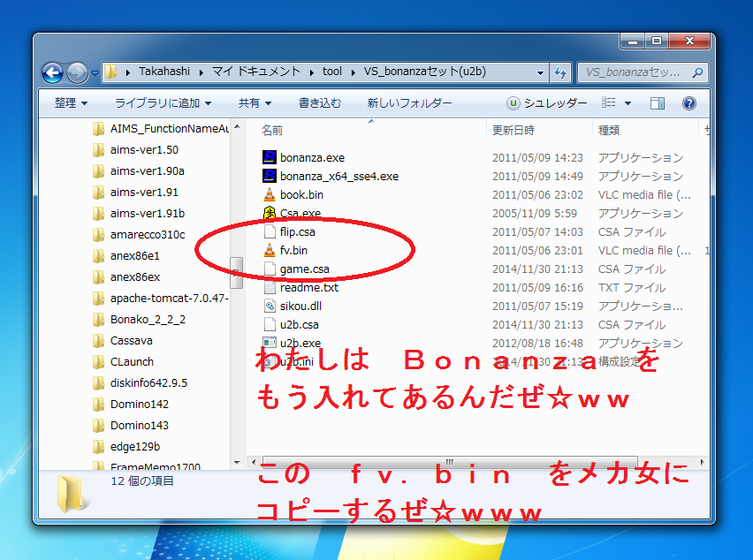Select the CLaunch folder icon
The image size is (753, 560).
tap(98, 362)
